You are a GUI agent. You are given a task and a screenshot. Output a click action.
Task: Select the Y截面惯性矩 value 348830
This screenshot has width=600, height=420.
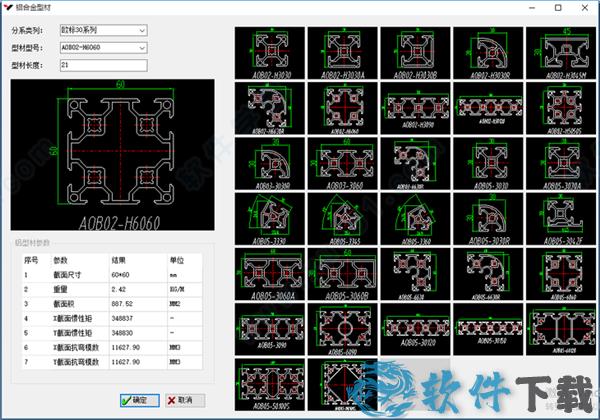click(122, 333)
